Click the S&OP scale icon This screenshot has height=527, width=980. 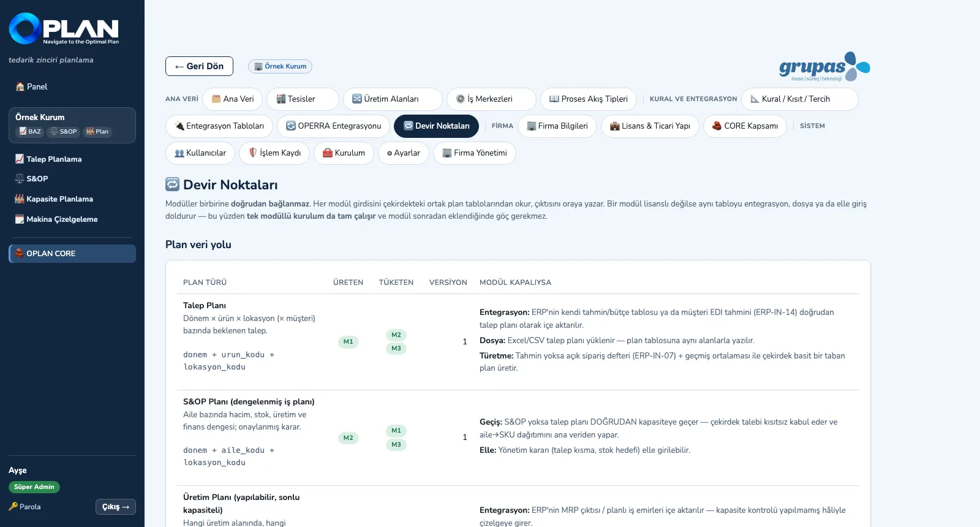(20, 178)
